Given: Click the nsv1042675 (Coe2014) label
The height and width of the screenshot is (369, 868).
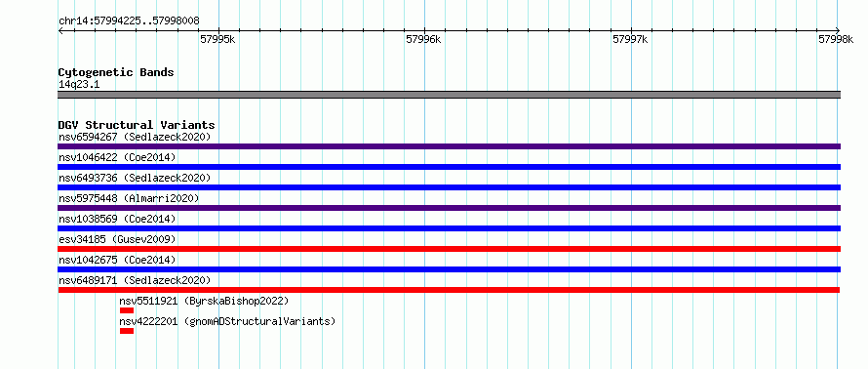Looking at the screenshot, I should coord(117,260).
